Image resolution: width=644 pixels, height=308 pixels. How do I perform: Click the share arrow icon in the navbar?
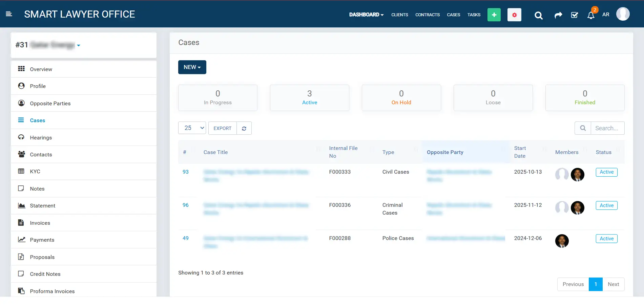[558, 15]
